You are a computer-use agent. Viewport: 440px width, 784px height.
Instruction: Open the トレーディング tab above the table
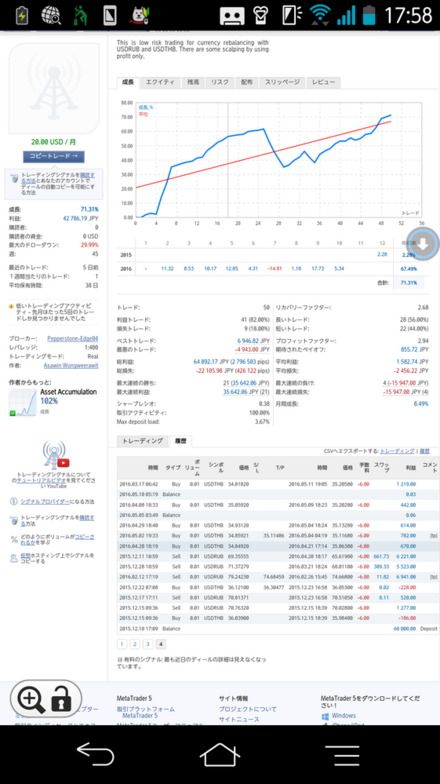pyautogui.click(x=142, y=441)
